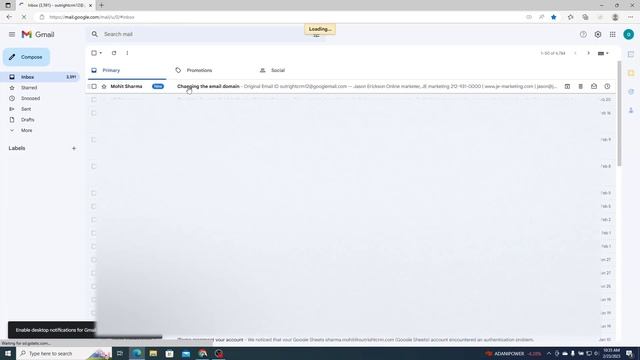Open Google apps grid
The image size is (640, 360).
612,35
